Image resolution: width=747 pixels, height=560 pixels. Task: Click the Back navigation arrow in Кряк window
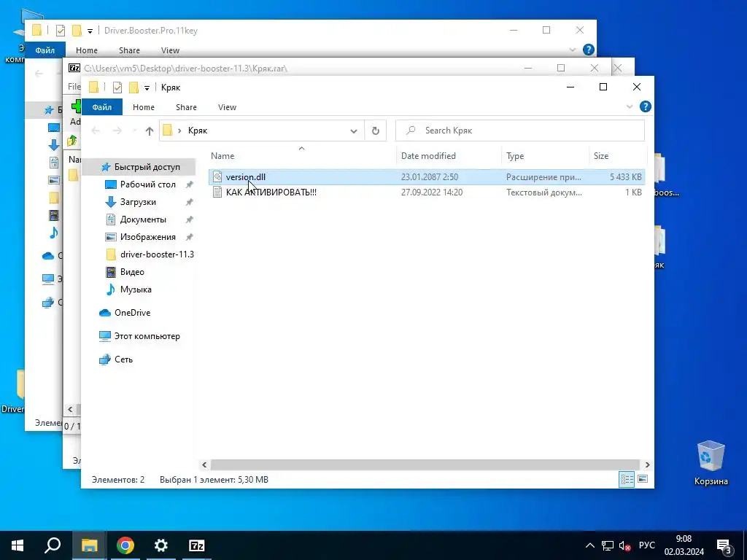click(x=96, y=131)
